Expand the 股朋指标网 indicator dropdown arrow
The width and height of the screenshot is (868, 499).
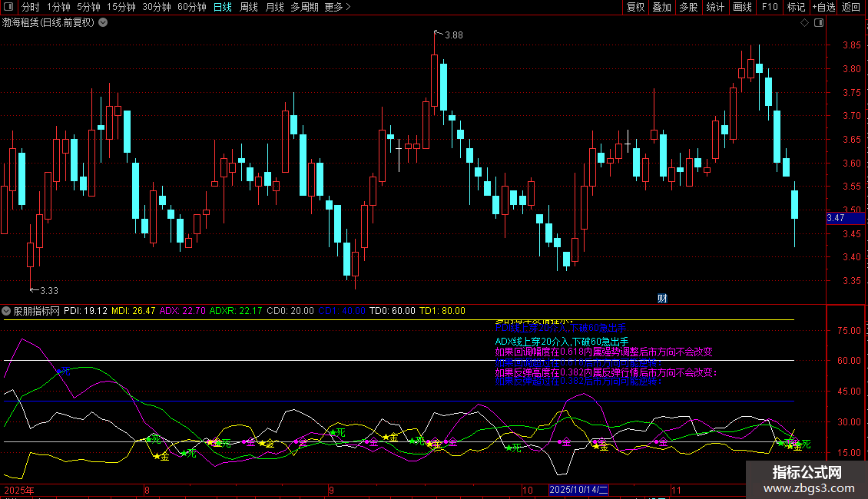click(7, 312)
